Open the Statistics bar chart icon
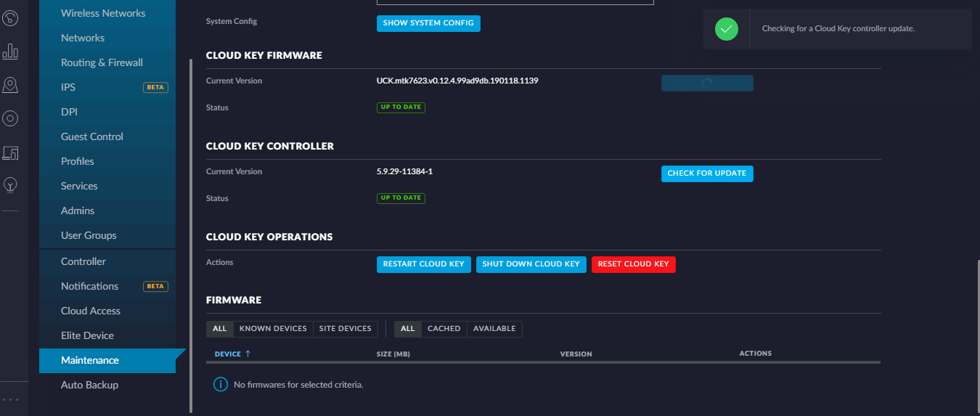Viewport: 980px width, 416px height. (x=10, y=52)
